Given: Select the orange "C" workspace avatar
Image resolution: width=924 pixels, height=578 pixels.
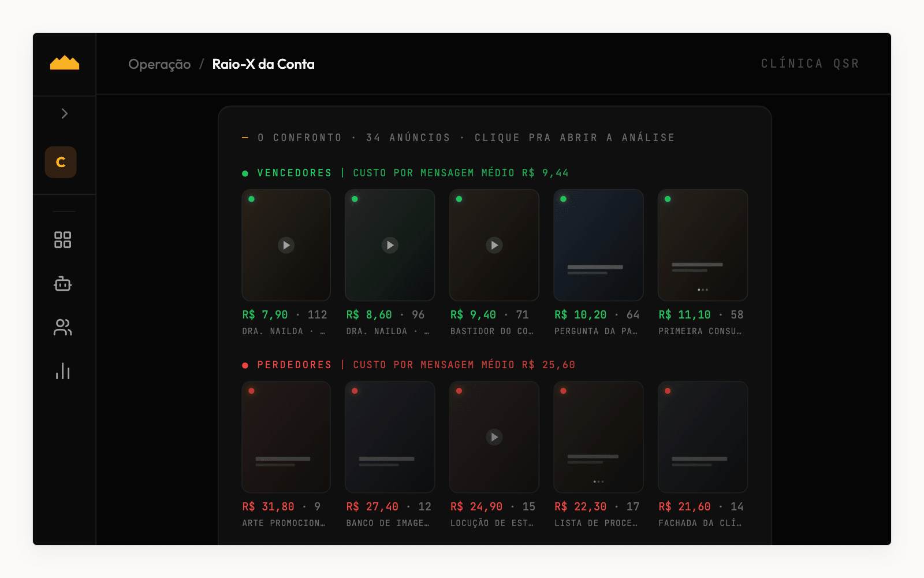Looking at the screenshot, I should click(61, 162).
